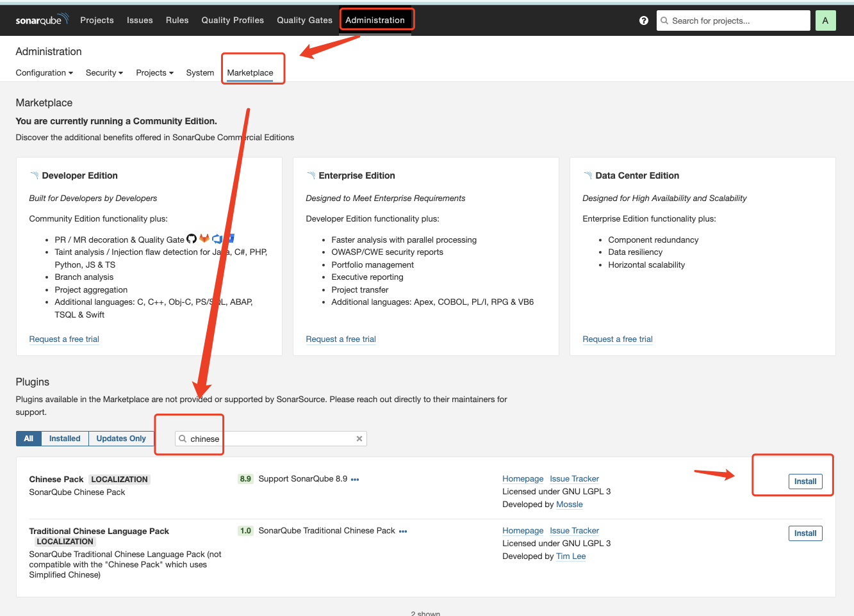Open developer Mossle link
The image size is (854, 616).
[570, 504]
